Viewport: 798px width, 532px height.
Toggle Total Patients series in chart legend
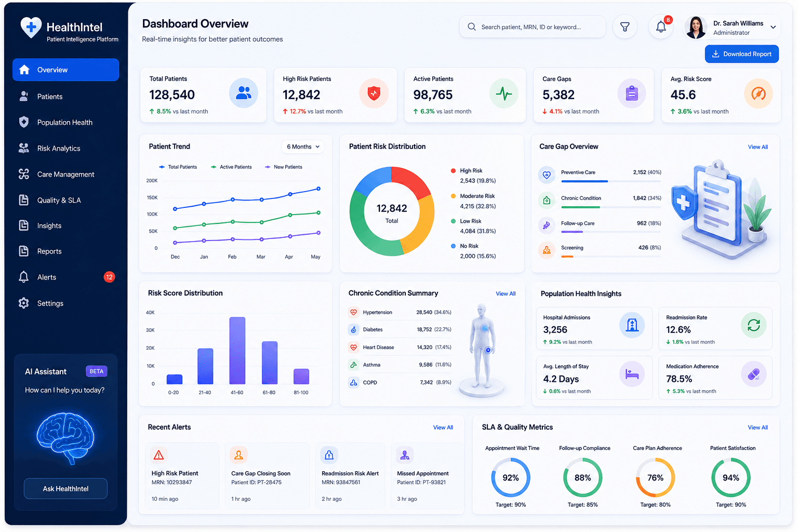pyautogui.click(x=178, y=167)
